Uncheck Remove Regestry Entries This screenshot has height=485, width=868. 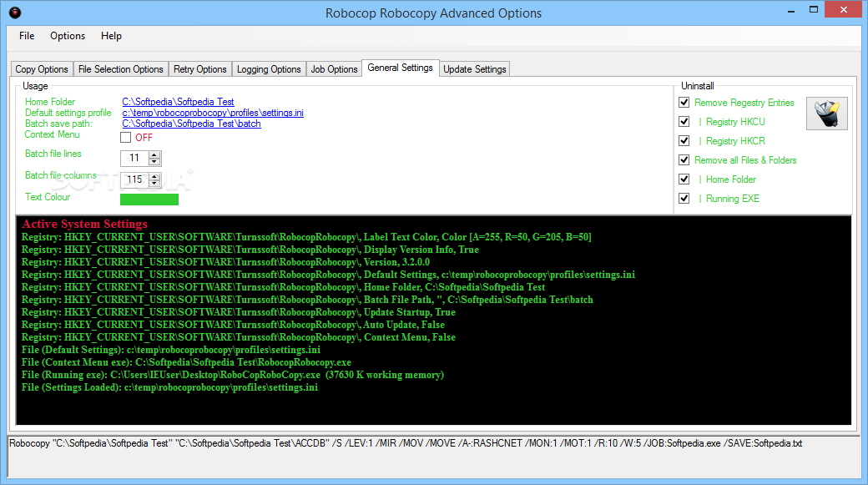(x=684, y=102)
